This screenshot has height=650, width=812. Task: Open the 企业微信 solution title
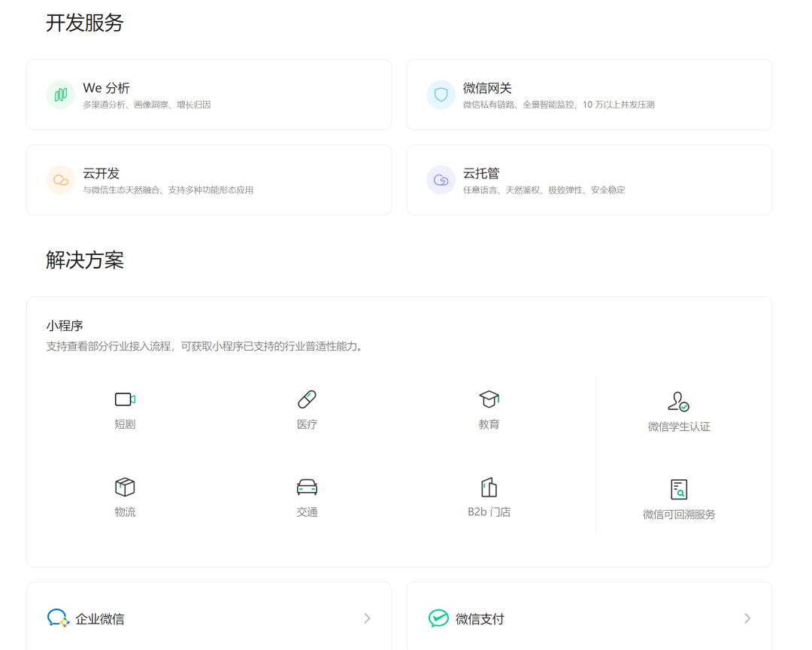[100, 619]
